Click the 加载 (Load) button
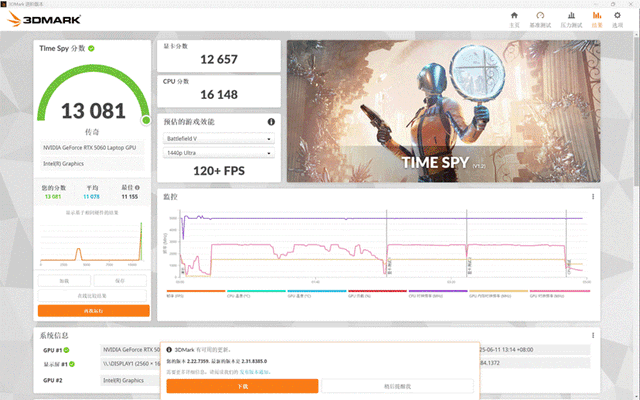Image resolution: width=640 pixels, height=400 pixels. click(x=64, y=281)
